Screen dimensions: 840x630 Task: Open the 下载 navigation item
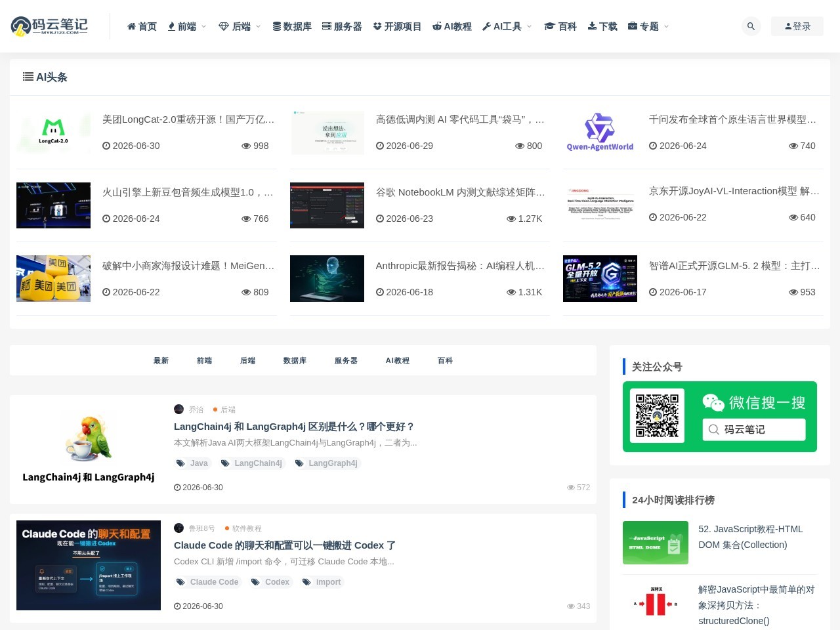602,26
